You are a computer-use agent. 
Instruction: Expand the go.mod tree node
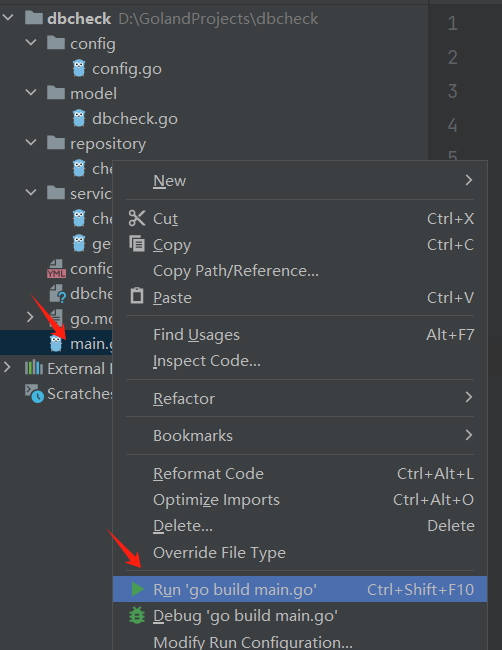[30, 318]
